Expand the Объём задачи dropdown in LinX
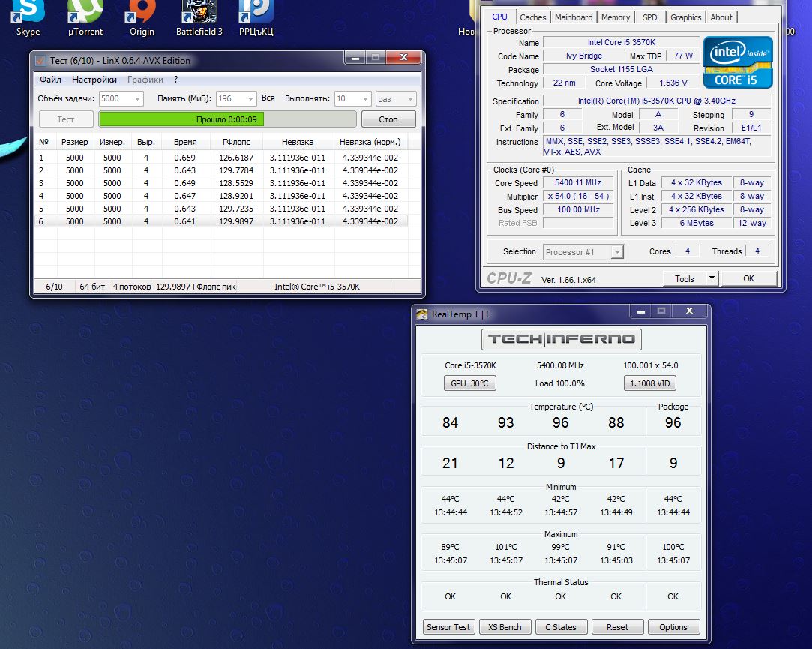 click(x=137, y=98)
